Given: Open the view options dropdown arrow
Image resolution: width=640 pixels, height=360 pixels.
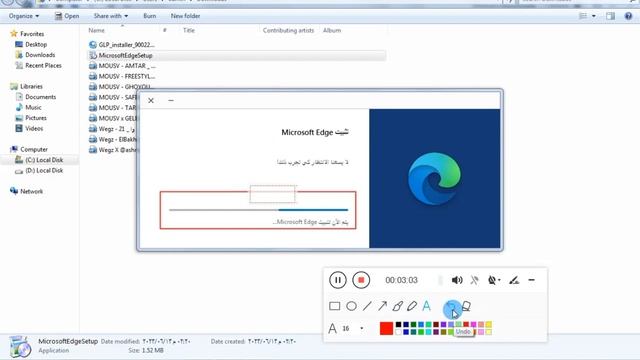Looking at the screenshot, I should click(x=594, y=16).
